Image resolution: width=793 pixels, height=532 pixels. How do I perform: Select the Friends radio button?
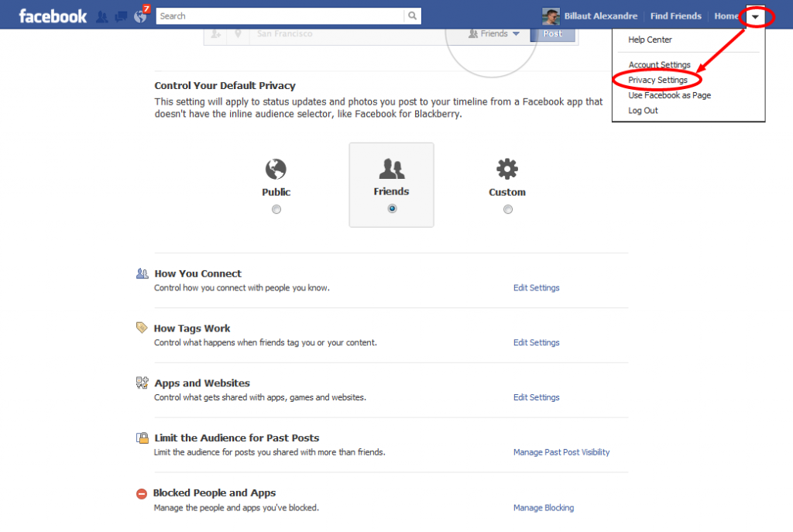392,208
